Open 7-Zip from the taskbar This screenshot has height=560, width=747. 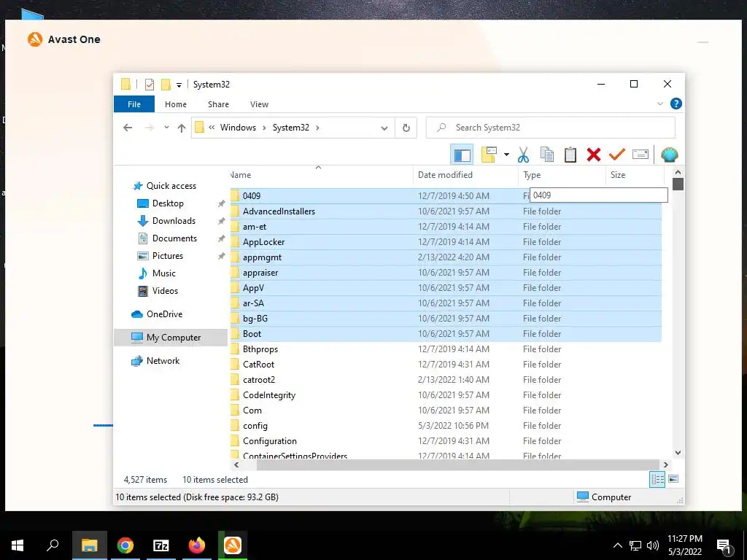click(161, 545)
